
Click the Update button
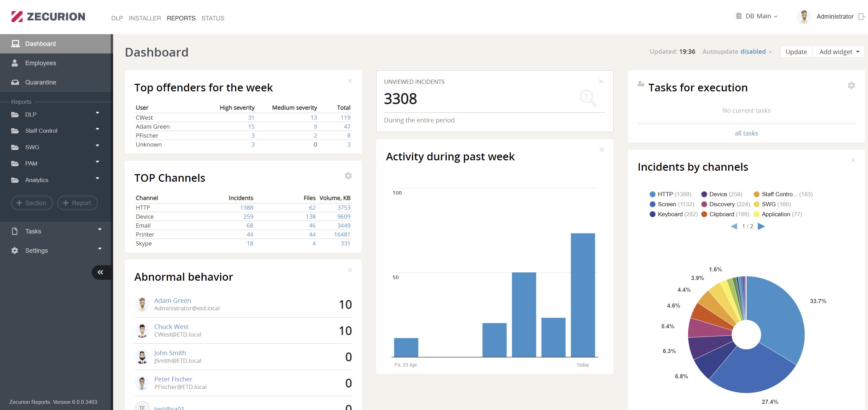click(x=796, y=52)
